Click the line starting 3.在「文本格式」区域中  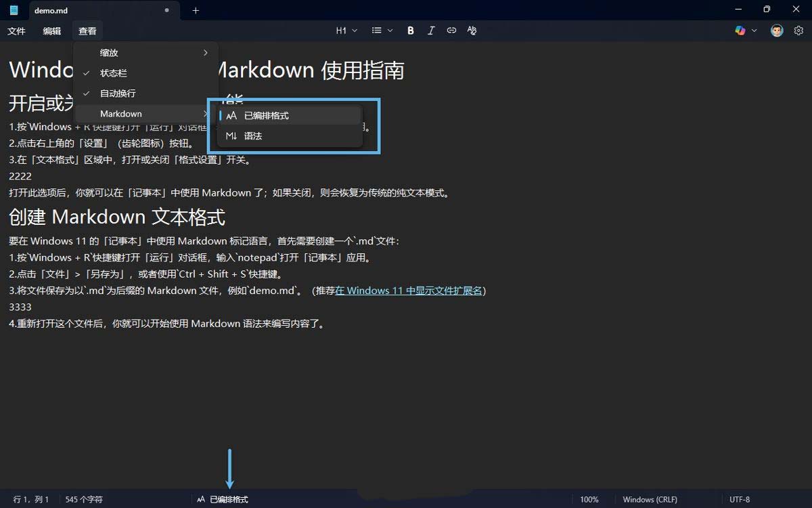131,160
